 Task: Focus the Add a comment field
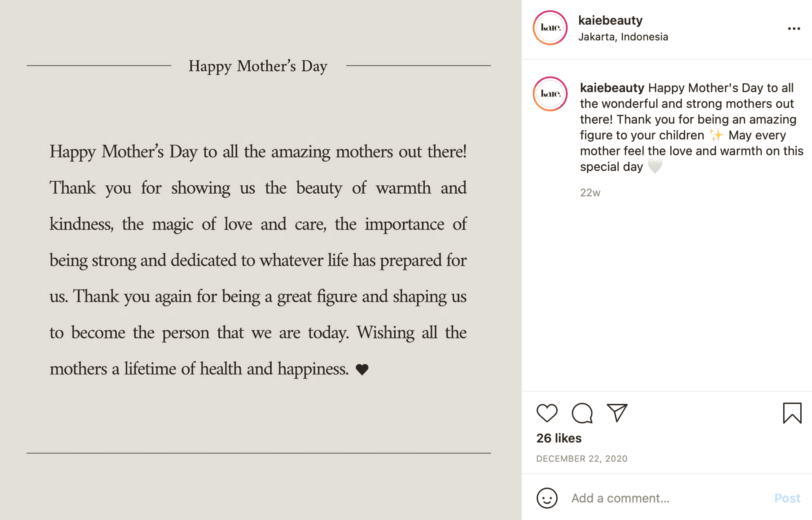click(667, 498)
